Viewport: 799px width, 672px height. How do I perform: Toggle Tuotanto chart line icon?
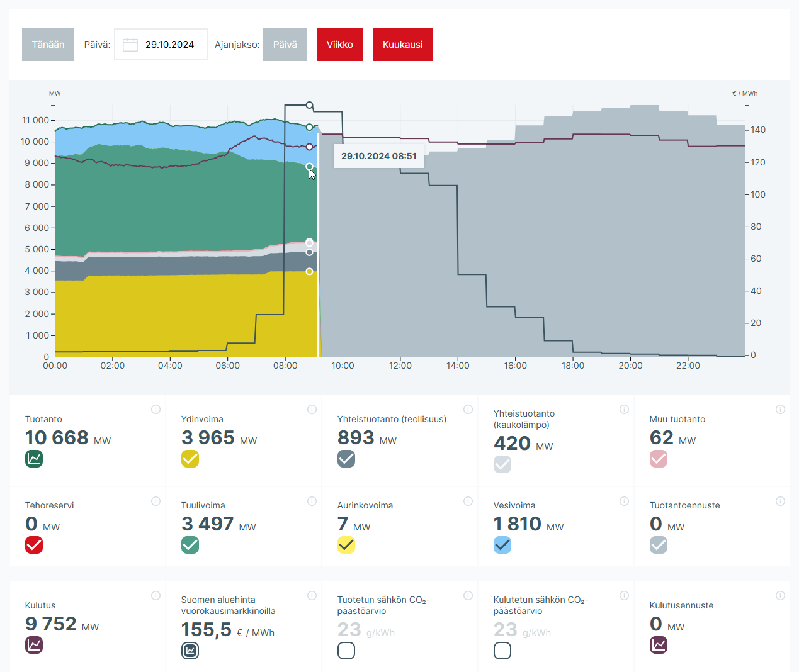point(34,459)
